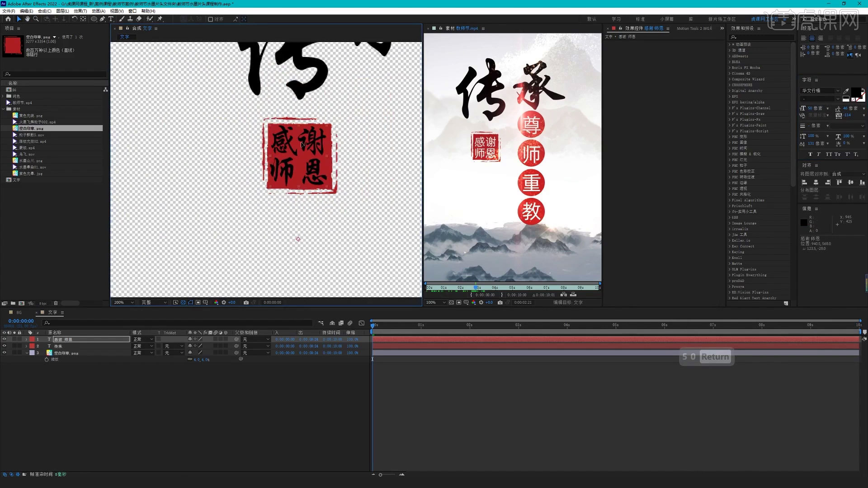Screen dimensions: 868x488
Task: Select the Zoom magnifier tool
Action: point(36,19)
